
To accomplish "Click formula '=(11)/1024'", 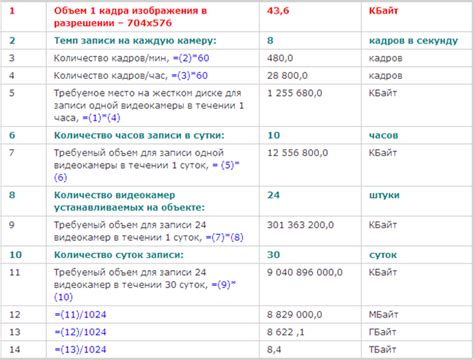I will coord(80,315).
